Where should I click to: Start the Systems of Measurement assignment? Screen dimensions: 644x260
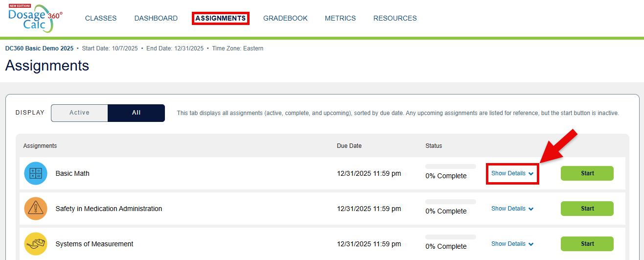587,244
